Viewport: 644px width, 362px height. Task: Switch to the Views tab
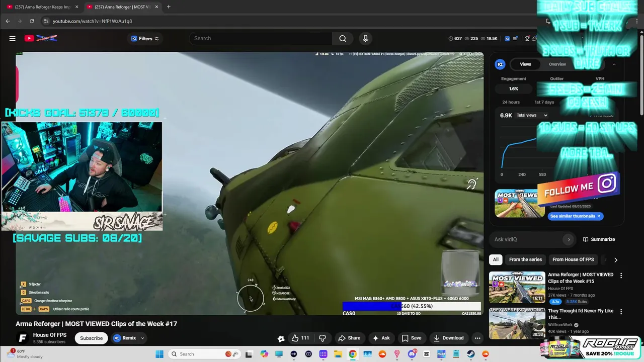pos(525,64)
